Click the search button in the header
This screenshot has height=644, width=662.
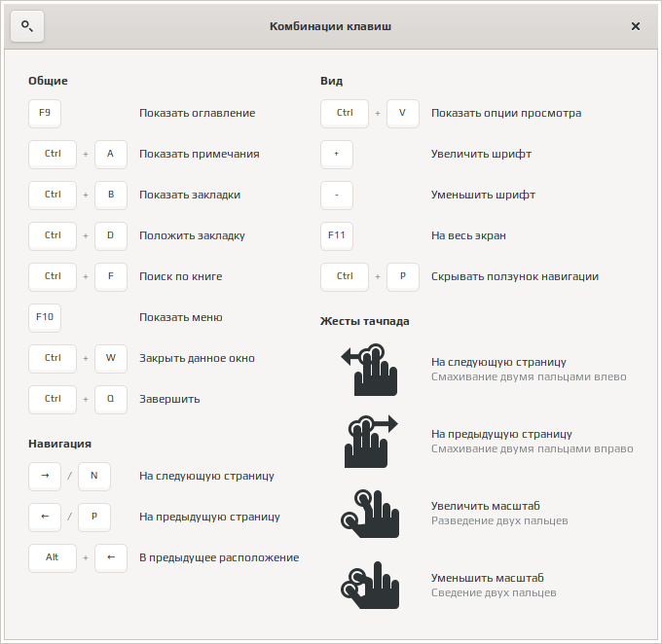click(x=27, y=26)
